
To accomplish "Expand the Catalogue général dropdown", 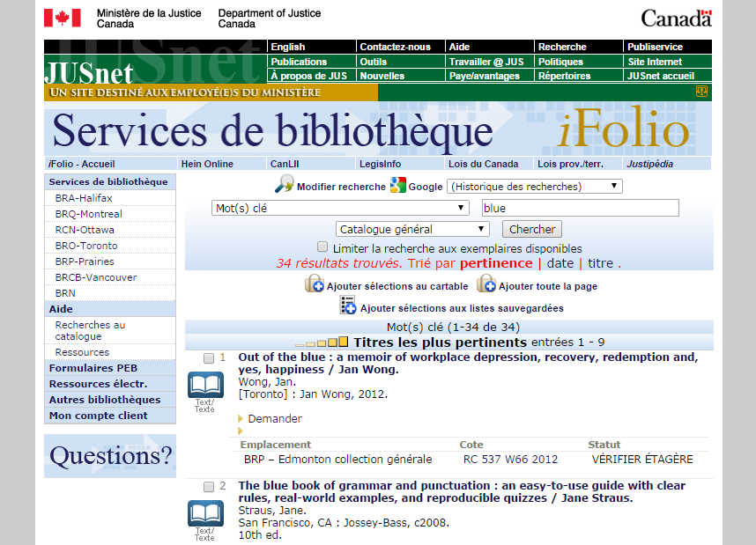I will pos(412,229).
